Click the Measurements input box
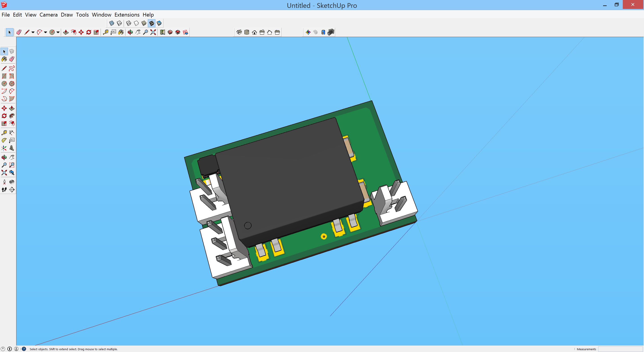 620,349
